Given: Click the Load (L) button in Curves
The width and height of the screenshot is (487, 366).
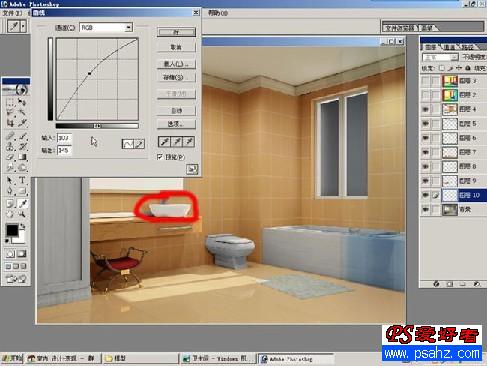Looking at the screenshot, I should tap(176, 64).
